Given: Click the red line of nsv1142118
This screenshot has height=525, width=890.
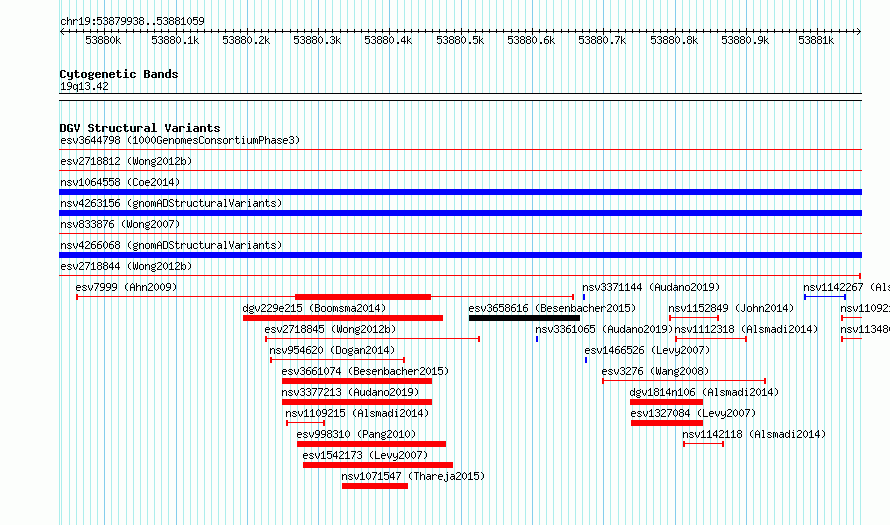Looking at the screenshot, I should (703, 444).
